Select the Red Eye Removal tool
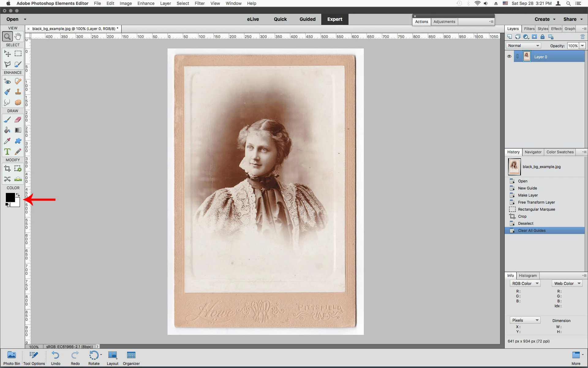The width and height of the screenshot is (588, 368). 7,81
